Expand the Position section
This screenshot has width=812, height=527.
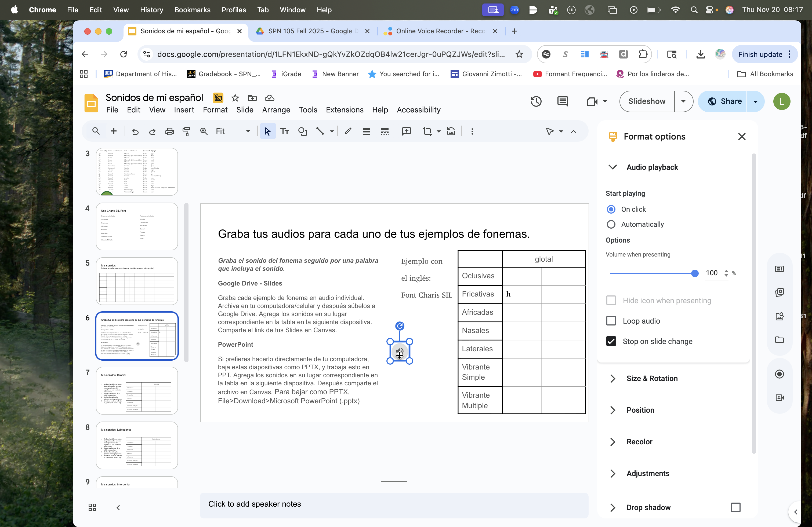coord(613,410)
